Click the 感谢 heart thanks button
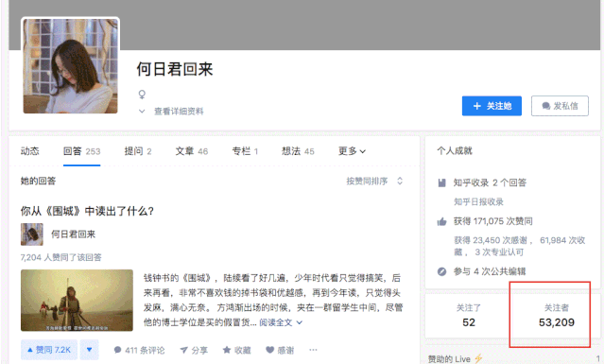Screen dimensions: 604x364 click(280, 350)
